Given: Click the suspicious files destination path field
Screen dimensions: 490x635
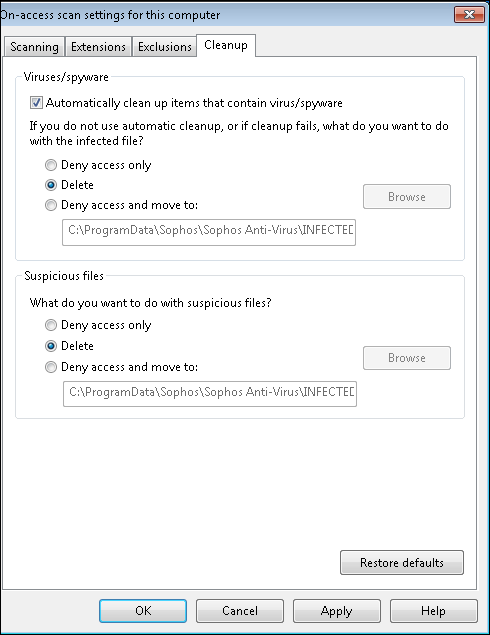Looking at the screenshot, I should coord(210,394).
